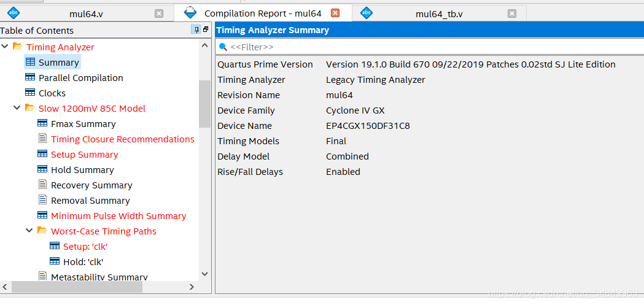Click the Worst-Case Timing Paths folder icon

click(42, 231)
